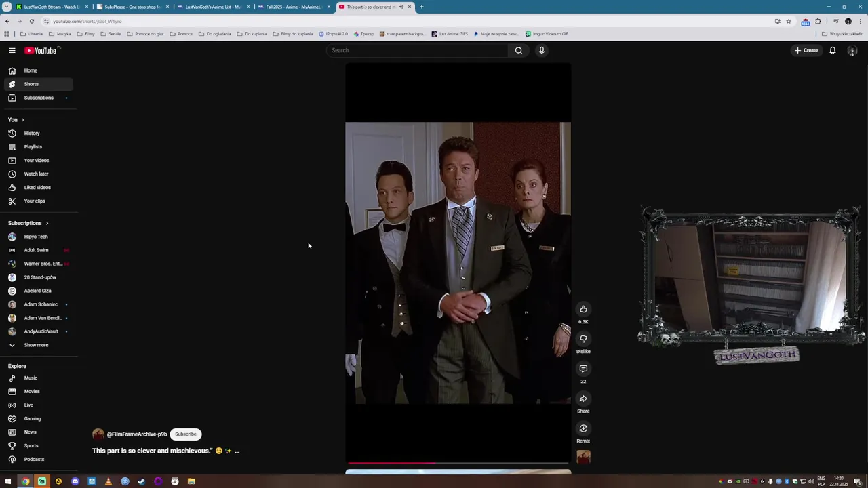
Task: Open VLC from the taskbar
Action: 108,482
